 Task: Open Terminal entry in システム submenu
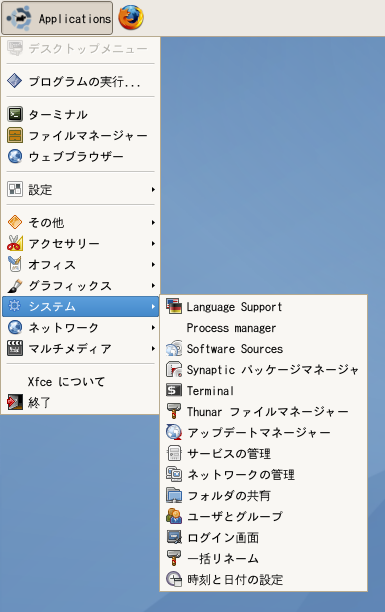(264, 390)
